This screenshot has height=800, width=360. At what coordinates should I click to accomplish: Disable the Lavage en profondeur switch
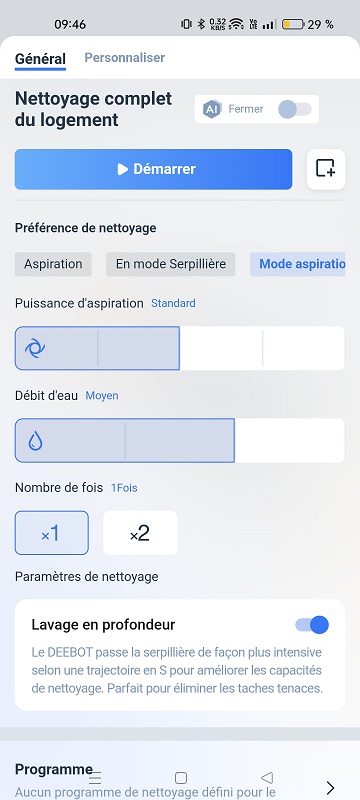(x=312, y=624)
